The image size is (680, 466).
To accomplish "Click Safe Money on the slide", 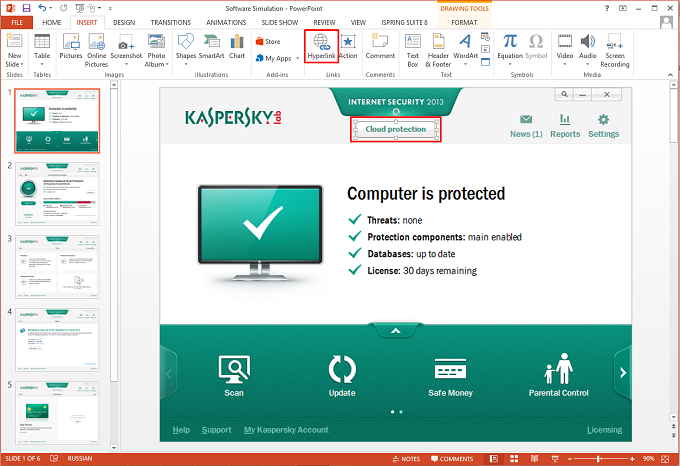I will point(450,377).
